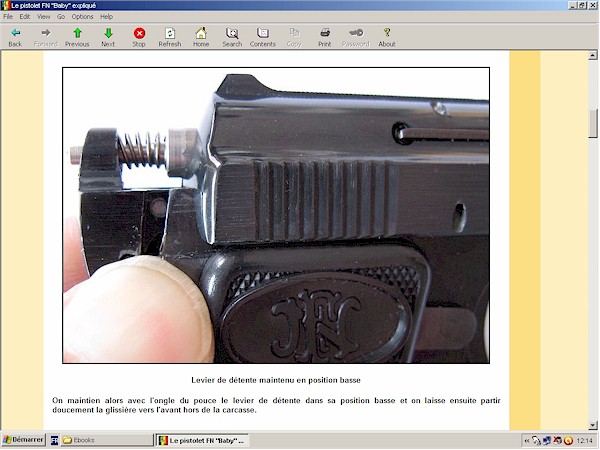Open the View menu
The image size is (600, 450).
(x=44, y=16)
